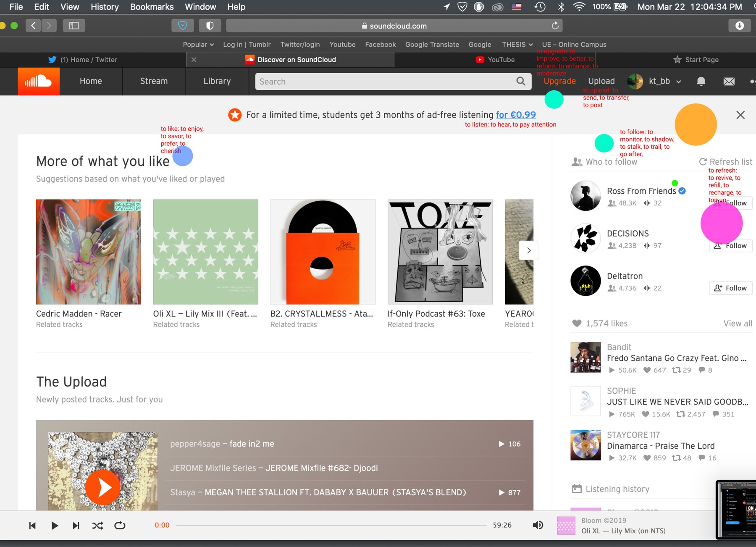Click the Refresh list button
The height and width of the screenshot is (547, 756).
pos(726,162)
